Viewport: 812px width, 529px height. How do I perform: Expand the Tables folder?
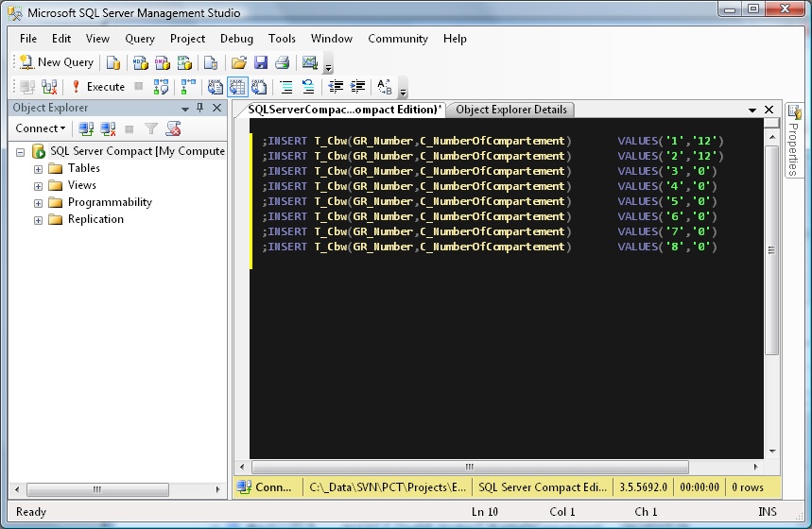(x=38, y=169)
